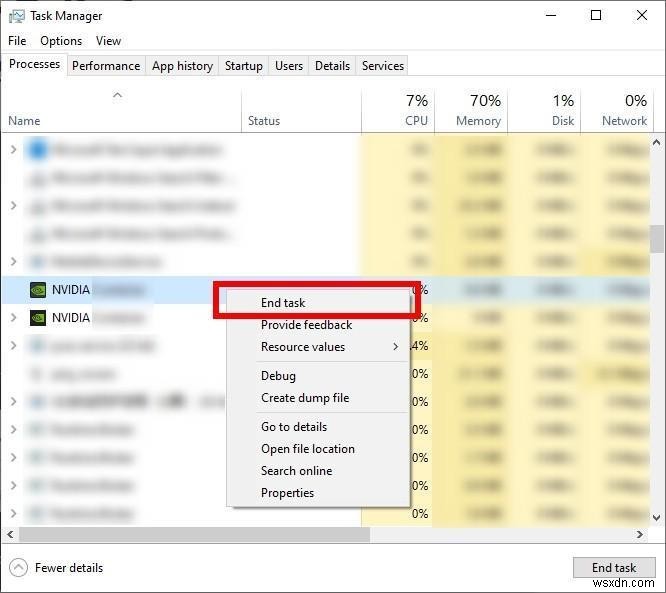Choose Properties in the context menu

click(x=318, y=493)
